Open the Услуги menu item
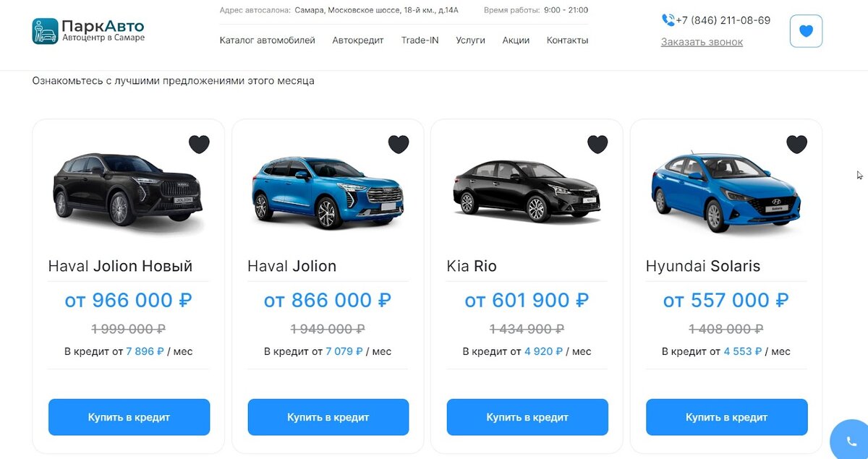 pyautogui.click(x=471, y=40)
